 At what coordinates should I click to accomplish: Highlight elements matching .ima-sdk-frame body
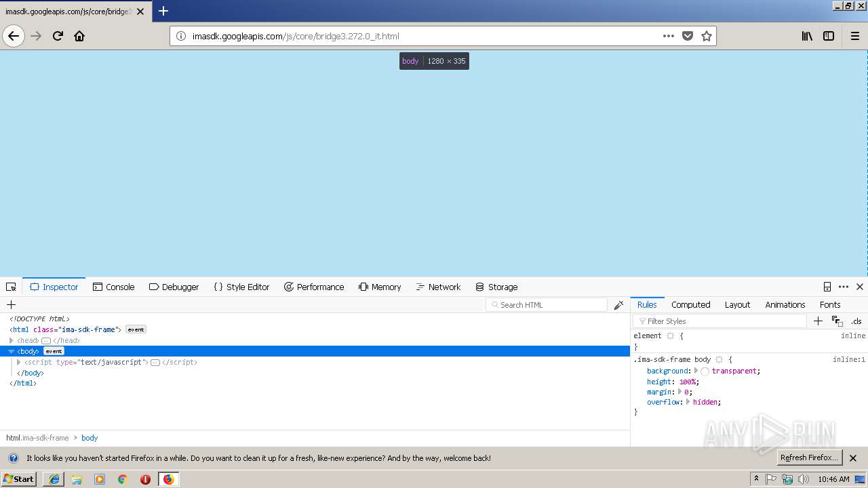[x=719, y=360]
